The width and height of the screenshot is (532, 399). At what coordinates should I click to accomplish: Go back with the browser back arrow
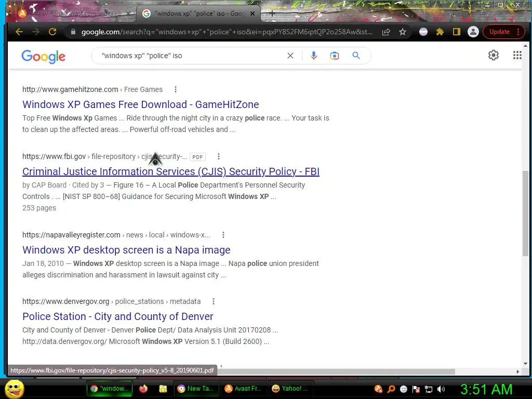click(x=19, y=32)
